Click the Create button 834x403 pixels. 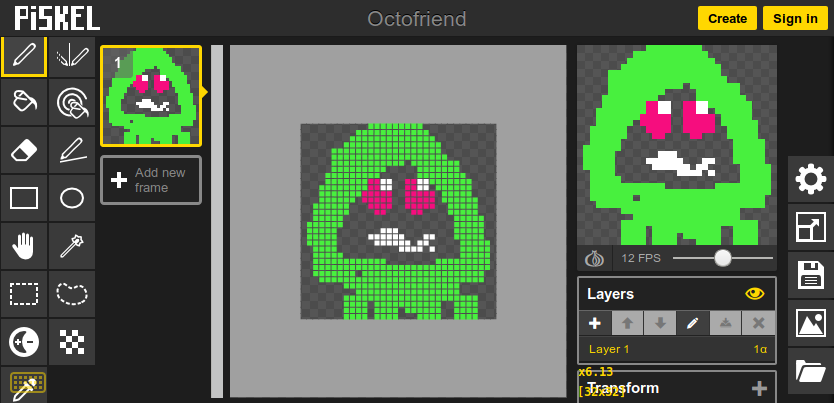[x=727, y=18]
